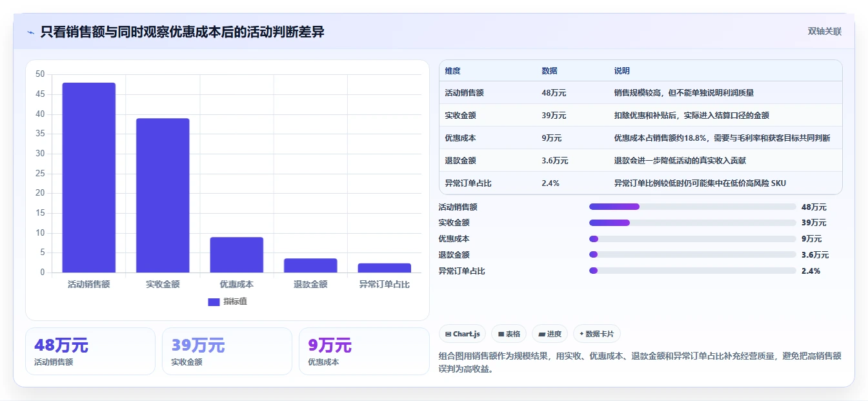The width and height of the screenshot is (868, 401).
Task: Click the 异常订单占比 bar in the chart
Action: coord(385,268)
